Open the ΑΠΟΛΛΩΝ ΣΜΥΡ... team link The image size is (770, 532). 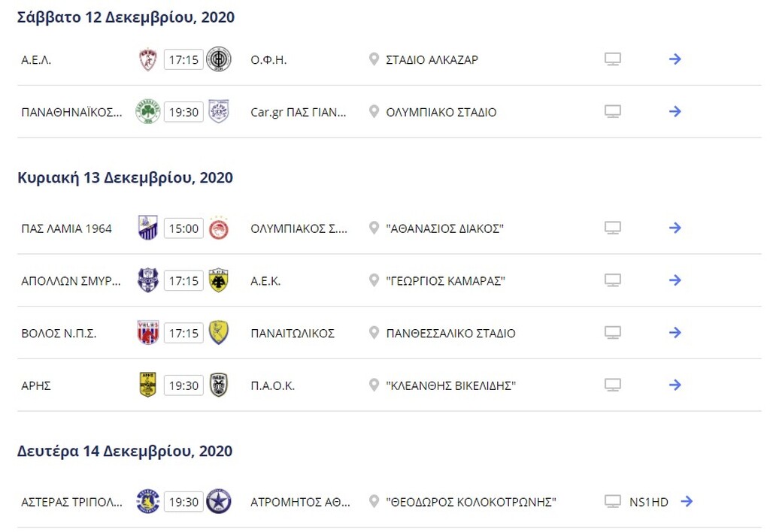pos(71,281)
